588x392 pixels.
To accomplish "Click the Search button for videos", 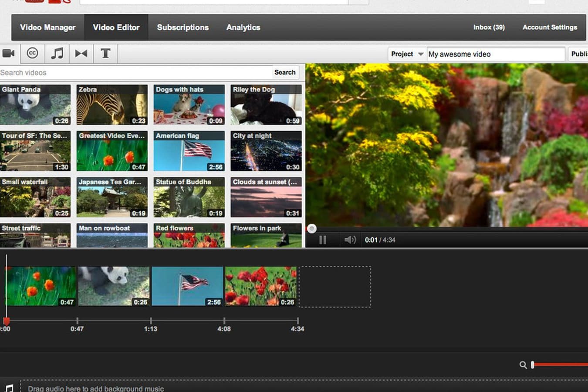I will [x=285, y=72].
